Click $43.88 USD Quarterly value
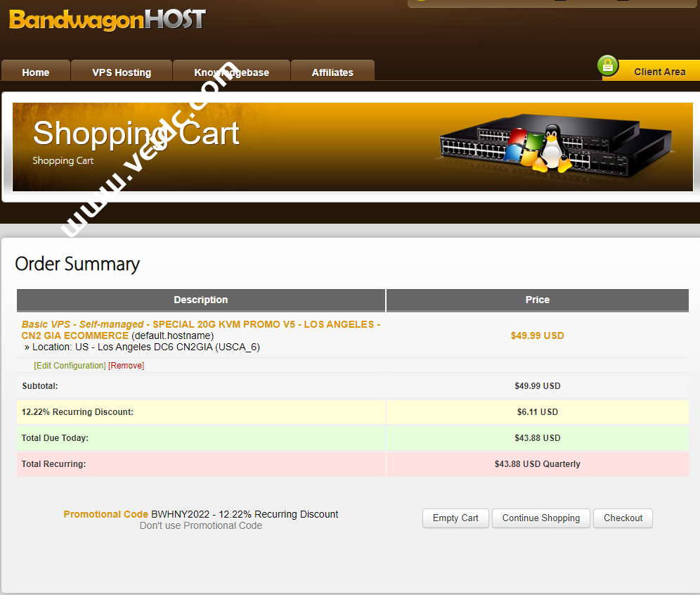The width and height of the screenshot is (700, 595). pyautogui.click(x=538, y=463)
